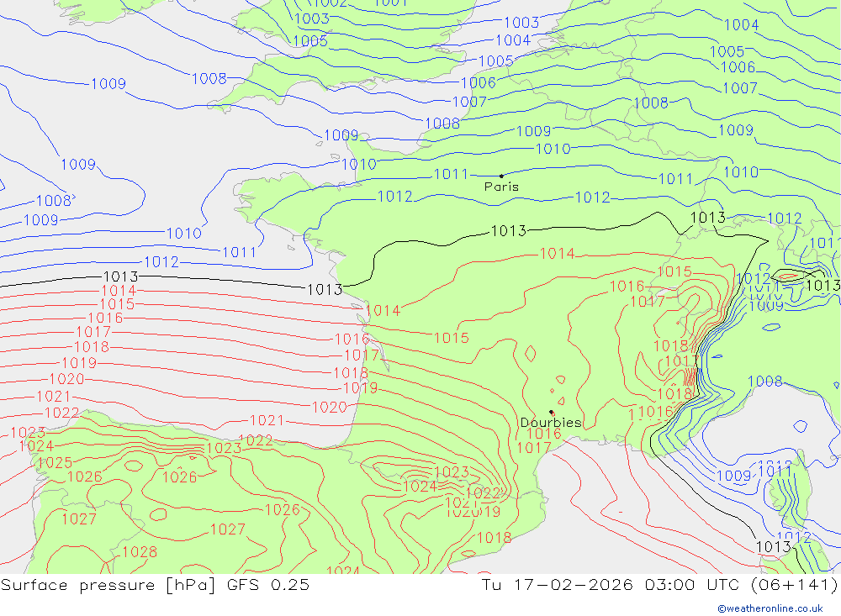Click the 1025 isobar label
This screenshot has width=841, height=616.
[x=55, y=462]
